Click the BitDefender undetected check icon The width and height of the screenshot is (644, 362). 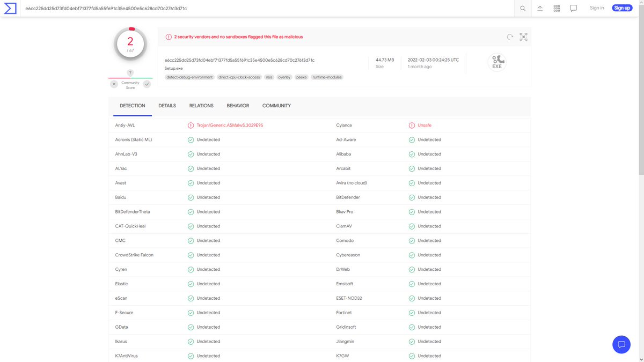(x=412, y=197)
